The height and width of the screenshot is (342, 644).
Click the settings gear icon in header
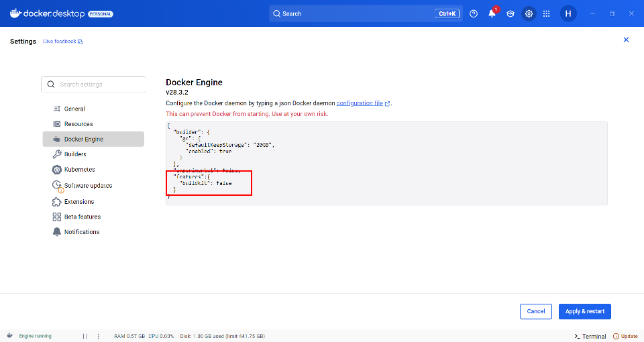click(x=529, y=13)
